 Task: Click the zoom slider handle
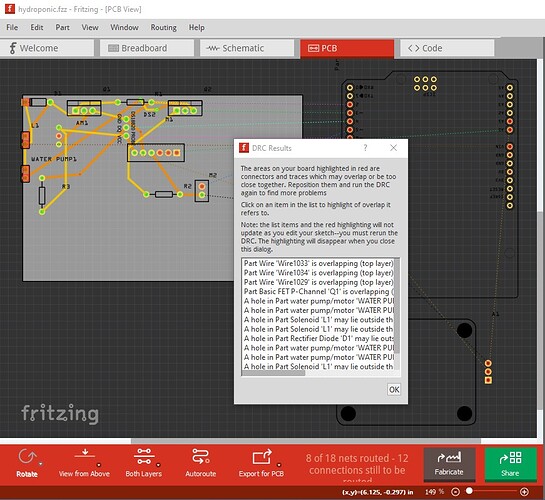469,491
